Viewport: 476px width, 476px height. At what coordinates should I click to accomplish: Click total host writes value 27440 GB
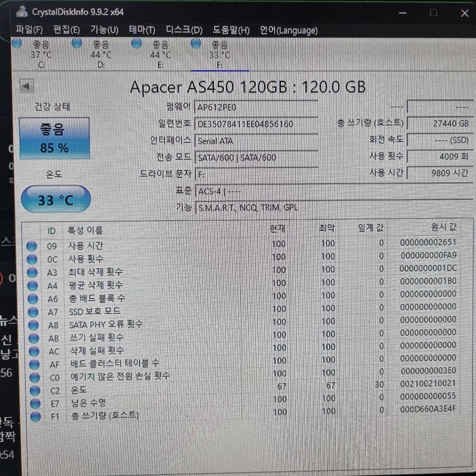(x=440, y=124)
